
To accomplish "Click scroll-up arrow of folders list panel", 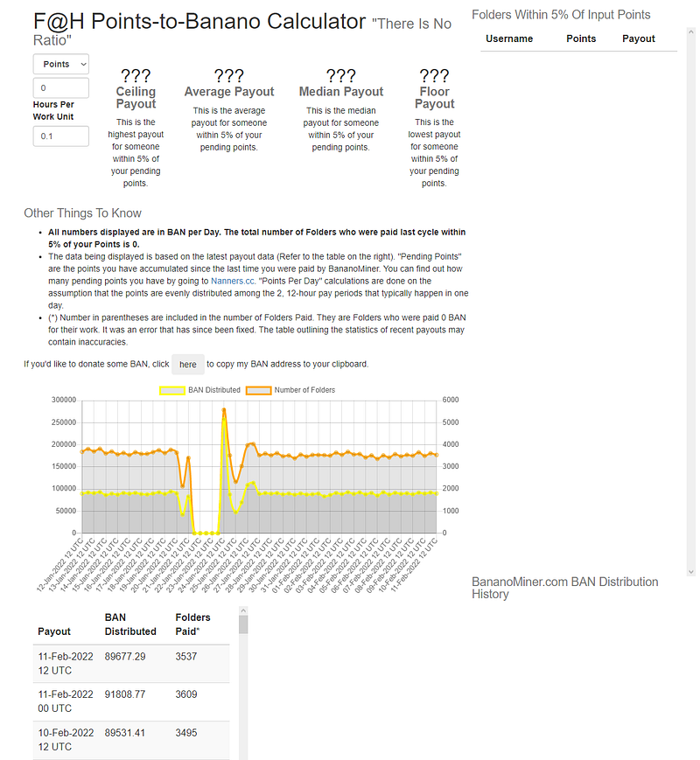I will [x=690, y=31].
